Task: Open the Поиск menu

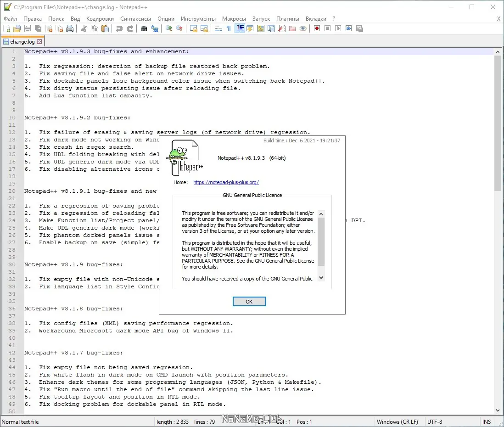Action: point(56,19)
